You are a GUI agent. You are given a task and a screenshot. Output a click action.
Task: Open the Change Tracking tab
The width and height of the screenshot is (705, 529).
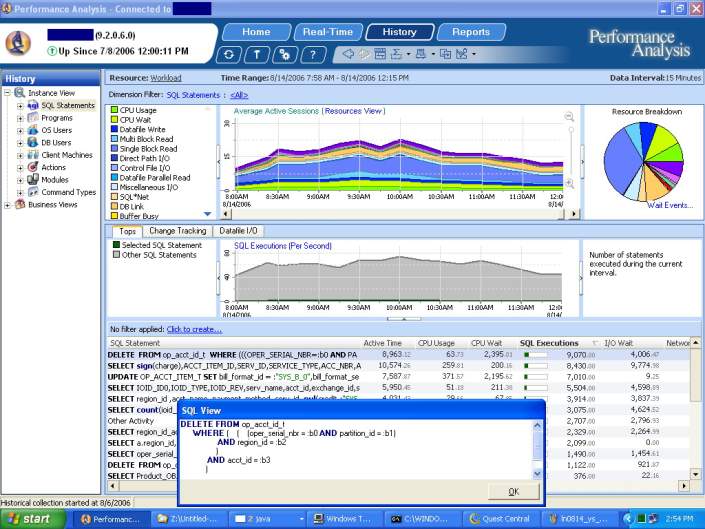click(177, 231)
